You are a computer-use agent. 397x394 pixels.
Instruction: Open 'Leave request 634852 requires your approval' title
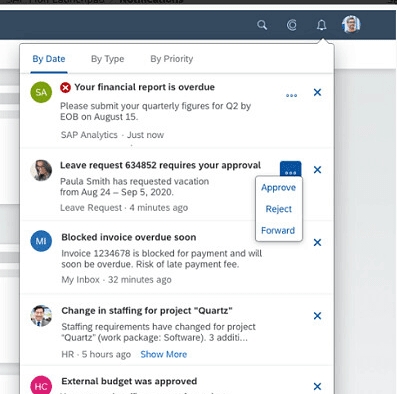[x=160, y=165]
